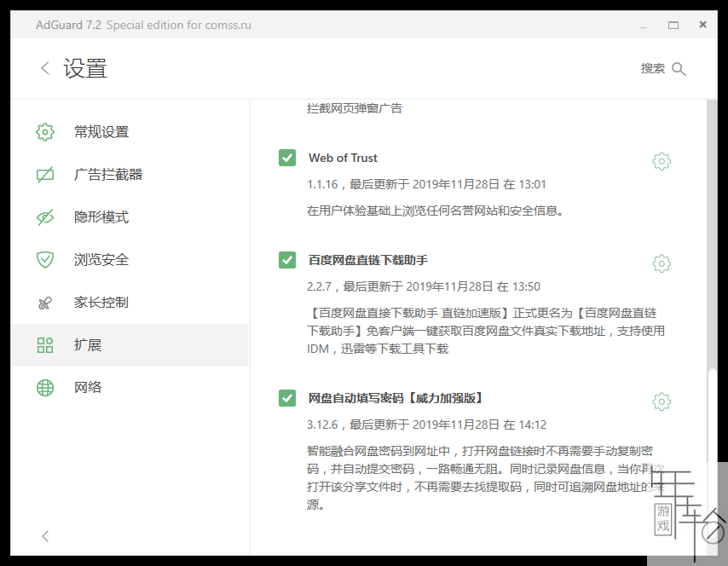Image resolution: width=728 pixels, height=566 pixels.
Task: Switch to the 隐形模式 section
Action: click(130, 217)
